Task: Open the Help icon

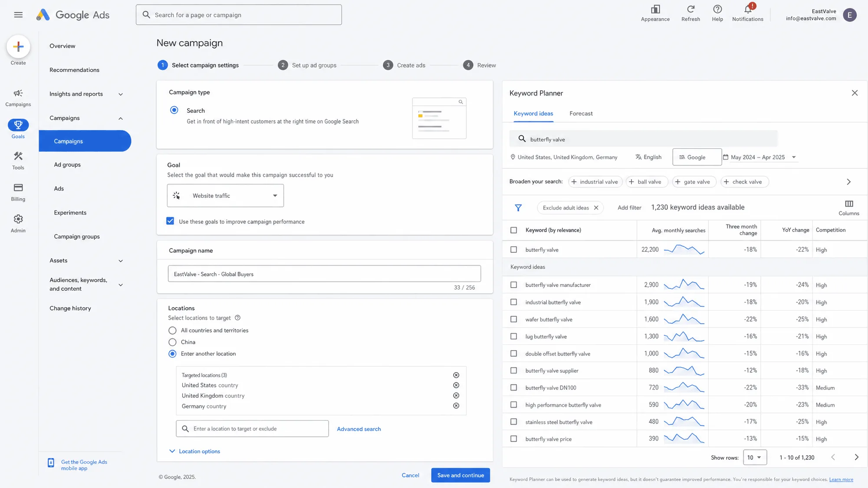Action: (717, 9)
